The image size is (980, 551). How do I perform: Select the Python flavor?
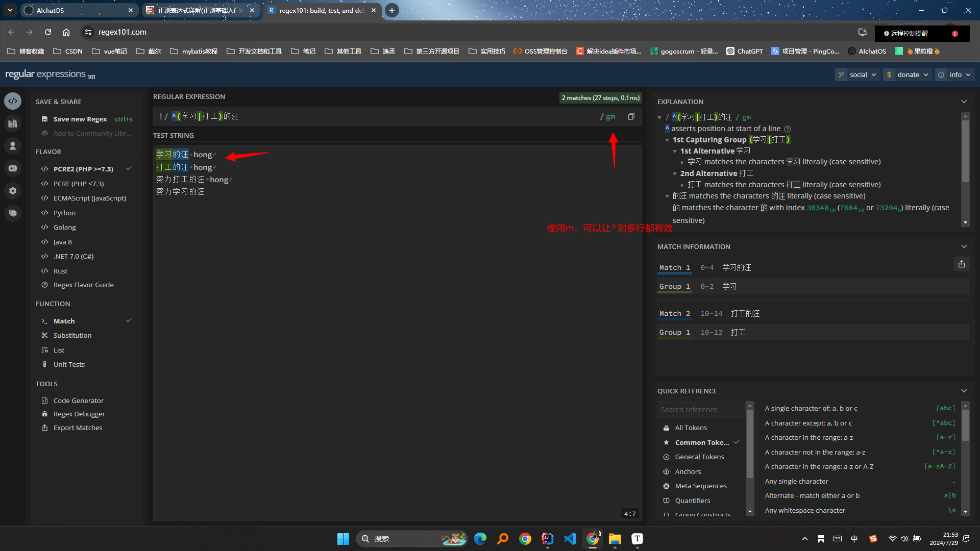(64, 213)
